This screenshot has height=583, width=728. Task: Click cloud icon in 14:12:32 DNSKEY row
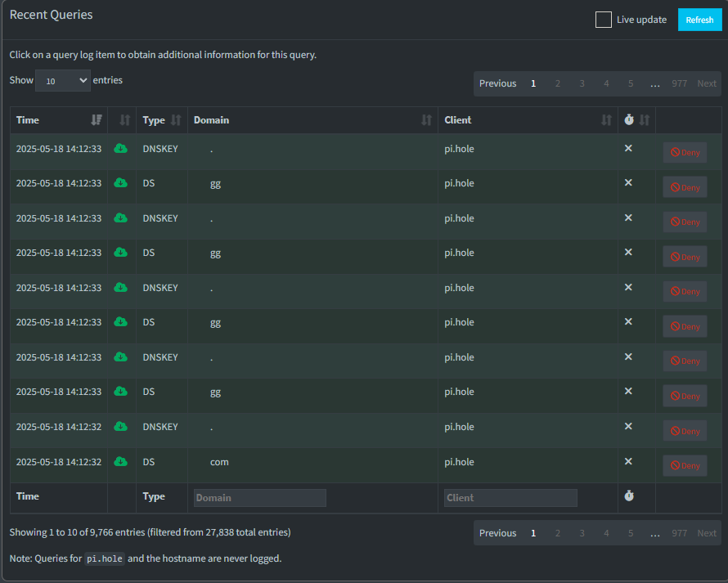pyautogui.click(x=121, y=427)
